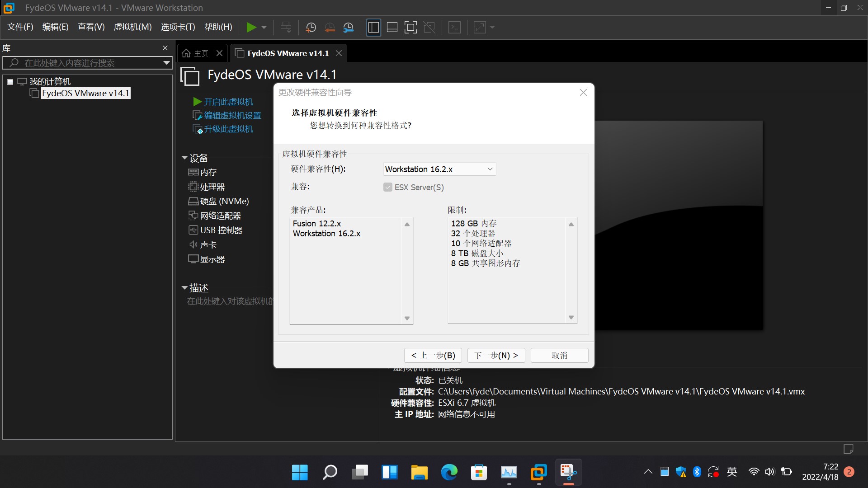Click the 下一步(N) button
The width and height of the screenshot is (868, 488).
(x=496, y=355)
